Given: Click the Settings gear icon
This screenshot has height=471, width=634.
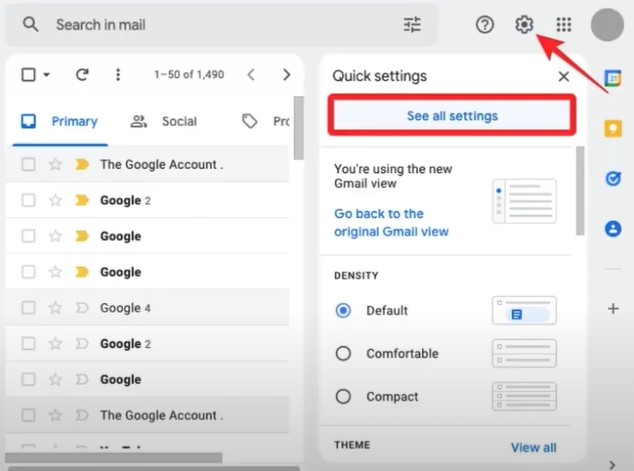Looking at the screenshot, I should pos(524,25).
